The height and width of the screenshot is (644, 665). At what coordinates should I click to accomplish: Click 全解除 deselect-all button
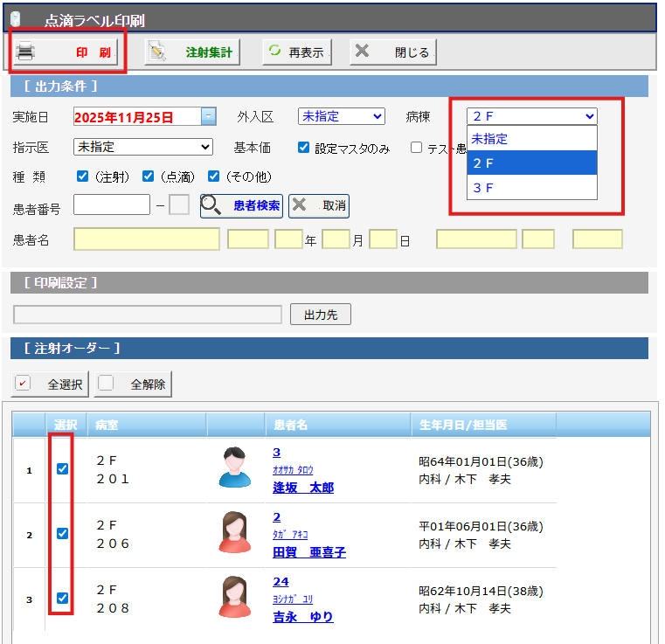(x=134, y=384)
